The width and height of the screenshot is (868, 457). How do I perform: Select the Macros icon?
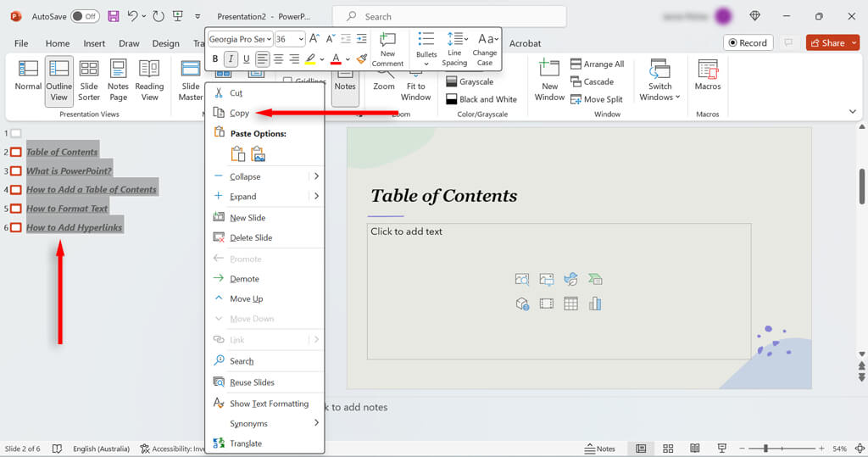tap(707, 75)
